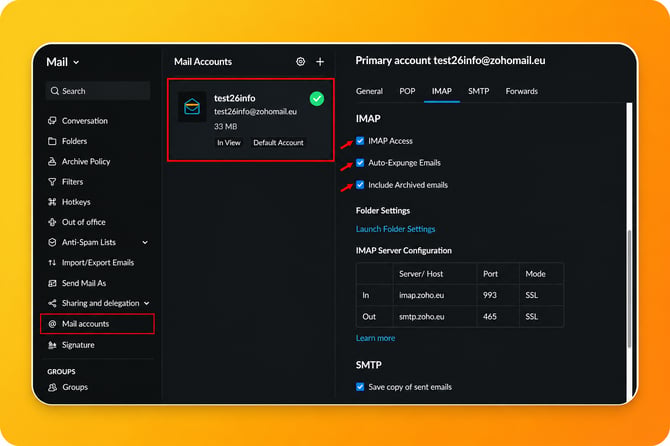Click the test26info envelope account icon
The width and height of the screenshot is (670, 446).
(192, 106)
